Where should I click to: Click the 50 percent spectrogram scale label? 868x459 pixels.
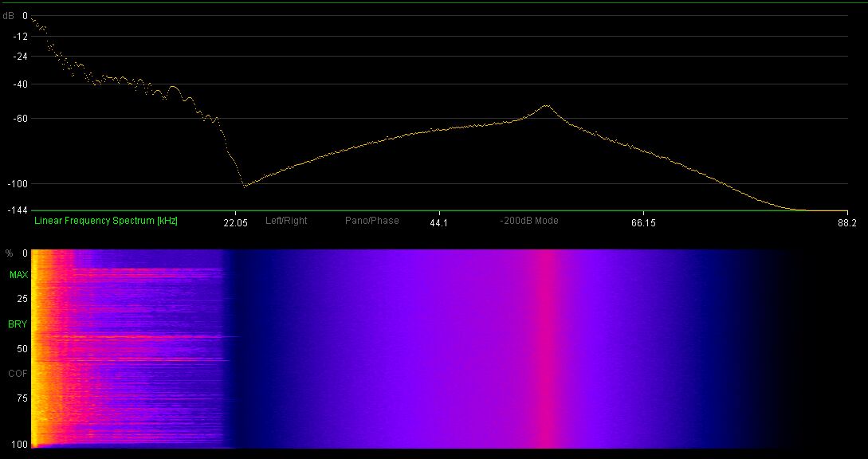(23, 349)
